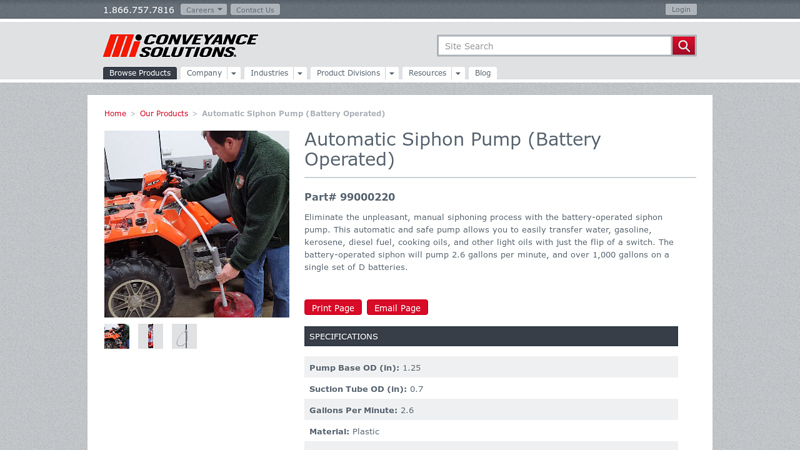
Task: Go to the Blog page
Action: coord(483,73)
